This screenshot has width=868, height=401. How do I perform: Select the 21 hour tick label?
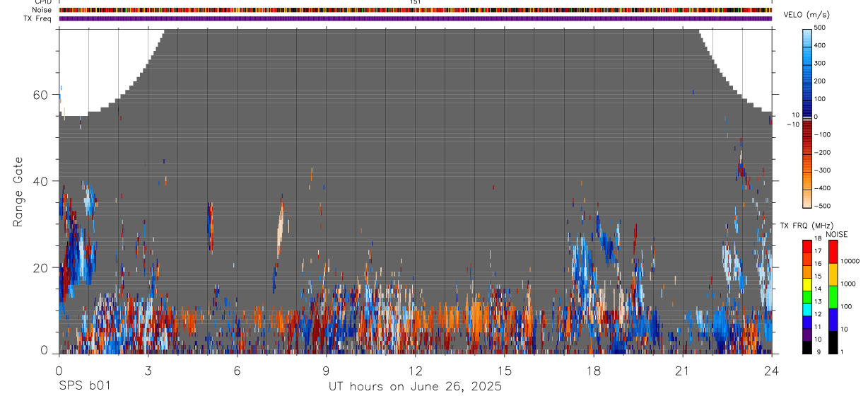click(x=682, y=371)
